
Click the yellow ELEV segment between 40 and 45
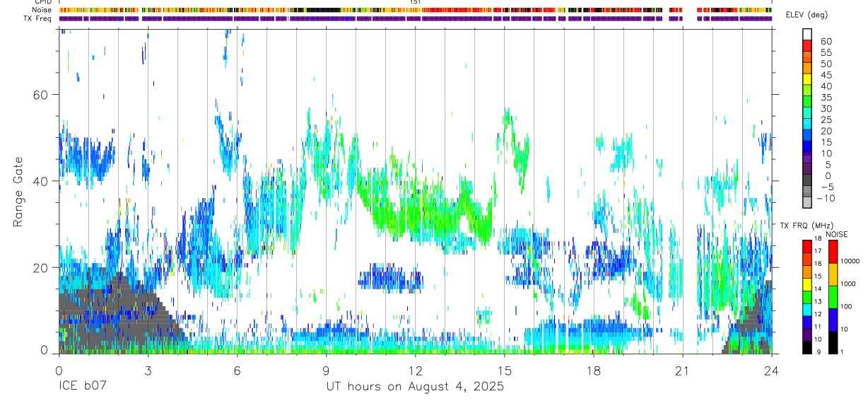pos(807,81)
